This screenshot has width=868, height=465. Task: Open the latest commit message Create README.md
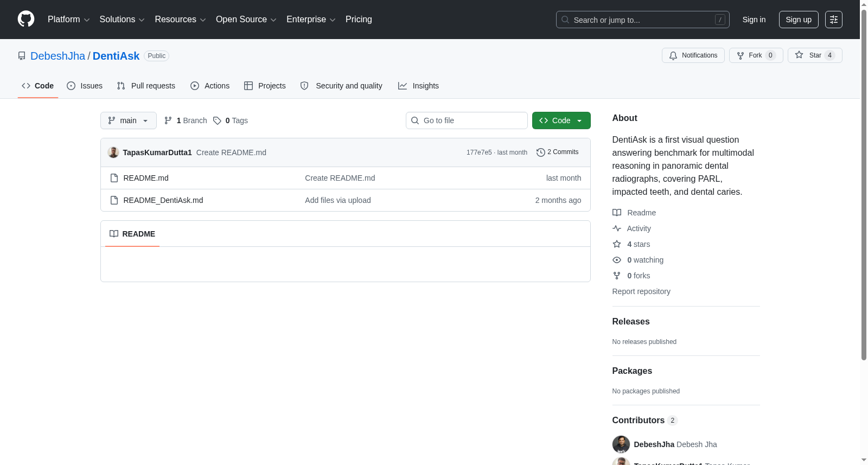point(231,152)
